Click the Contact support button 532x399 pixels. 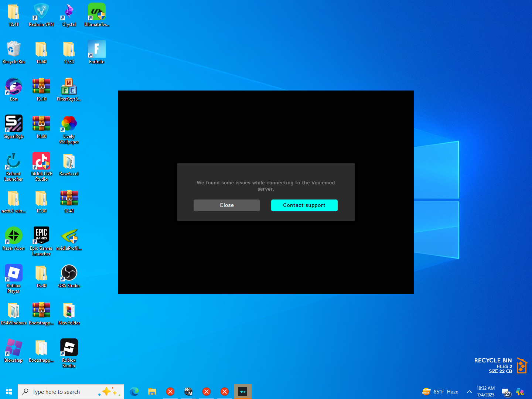tap(304, 205)
